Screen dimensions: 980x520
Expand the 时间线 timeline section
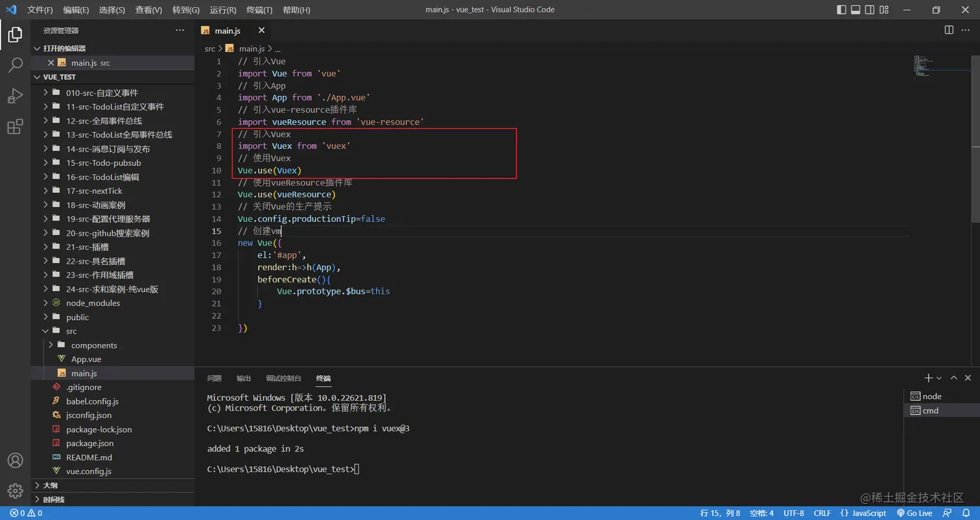113,499
